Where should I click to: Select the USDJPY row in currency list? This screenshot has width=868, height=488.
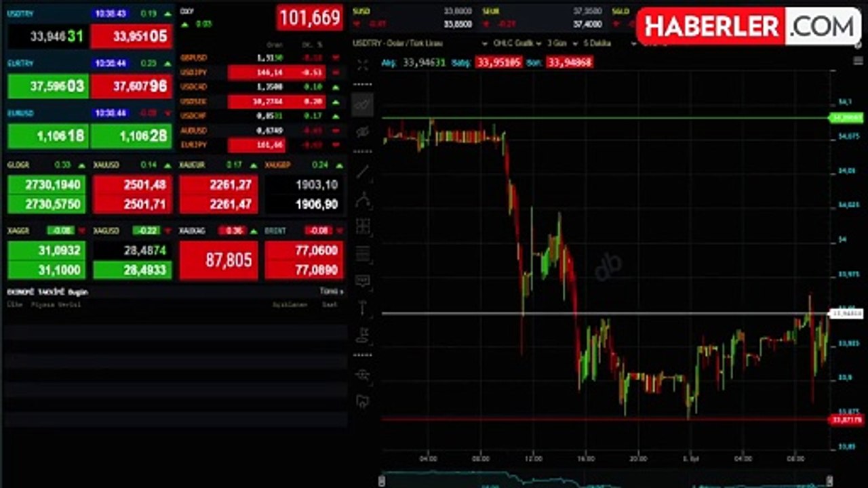[x=260, y=73]
